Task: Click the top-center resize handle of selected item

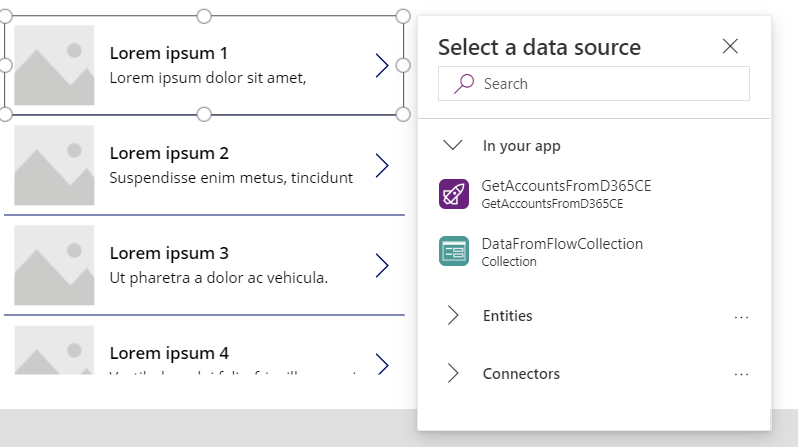Action: pyautogui.click(x=204, y=16)
